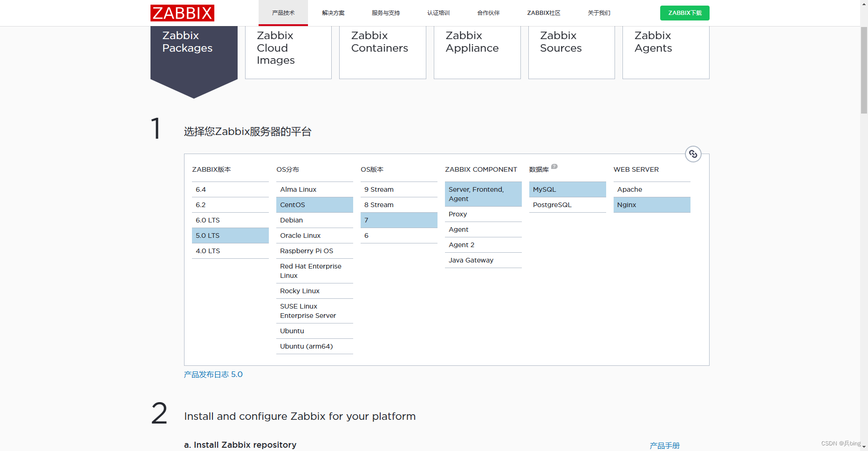Choose Alma Linux as OS distribution
The width and height of the screenshot is (868, 451).
point(314,189)
